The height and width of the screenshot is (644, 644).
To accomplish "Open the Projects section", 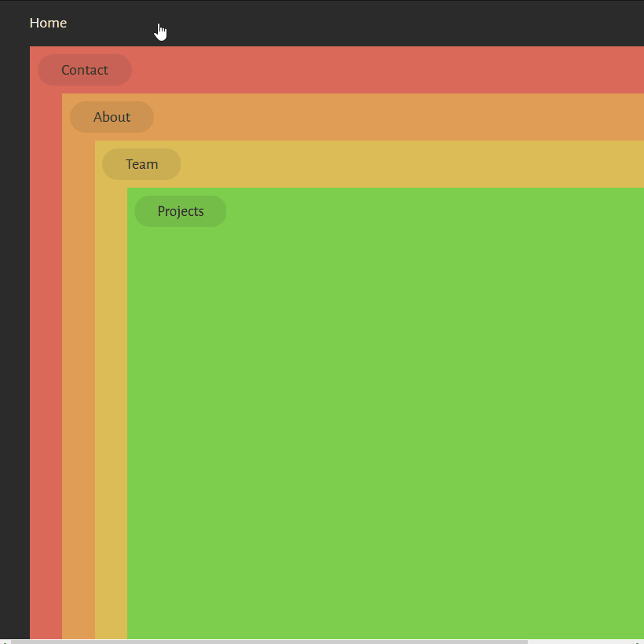I will point(180,211).
